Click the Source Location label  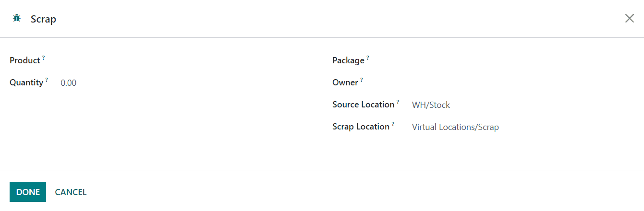(x=364, y=105)
